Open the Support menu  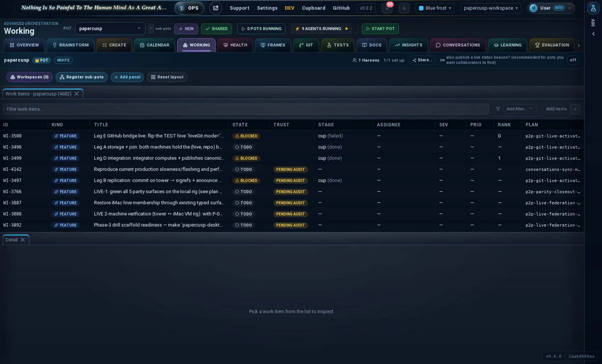pyautogui.click(x=240, y=8)
